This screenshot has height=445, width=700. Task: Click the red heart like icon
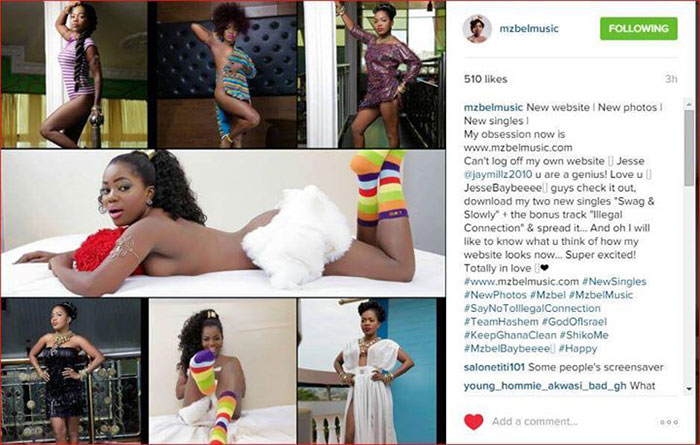click(x=474, y=421)
